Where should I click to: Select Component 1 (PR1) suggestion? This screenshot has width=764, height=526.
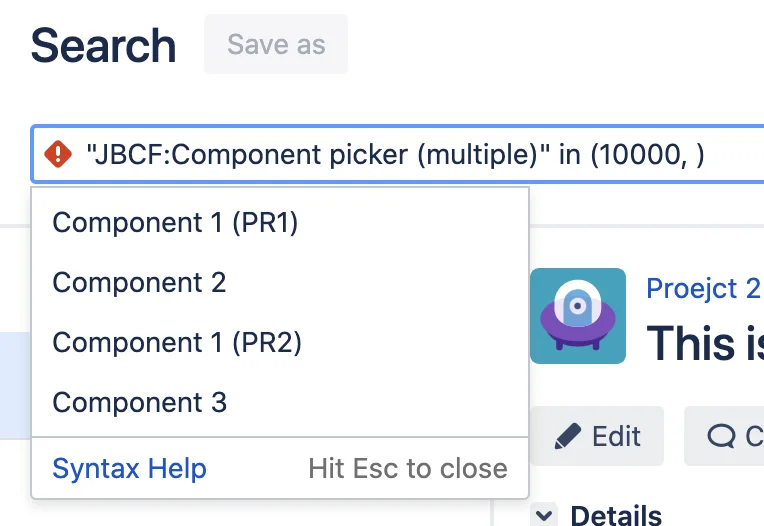tap(280, 223)
